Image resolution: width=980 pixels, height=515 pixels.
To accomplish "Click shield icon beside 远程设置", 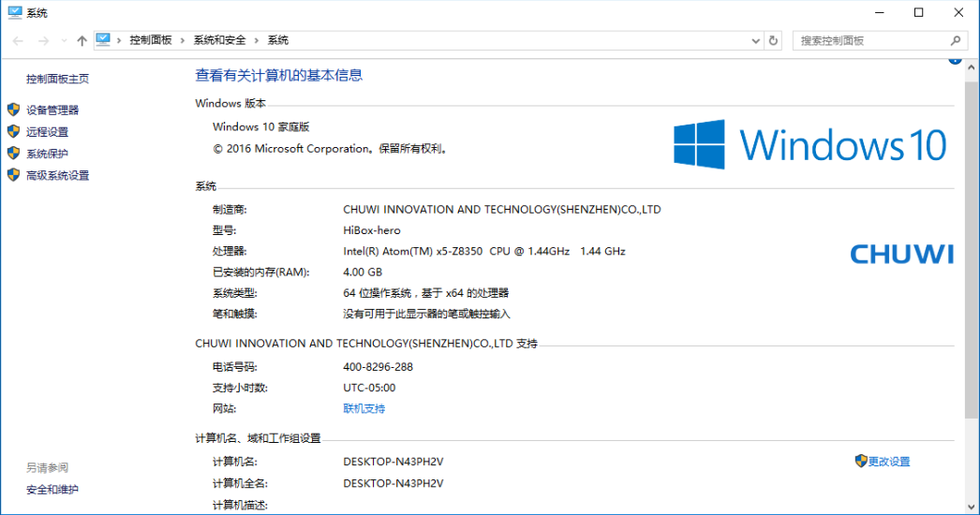I will tap(14, 131).
